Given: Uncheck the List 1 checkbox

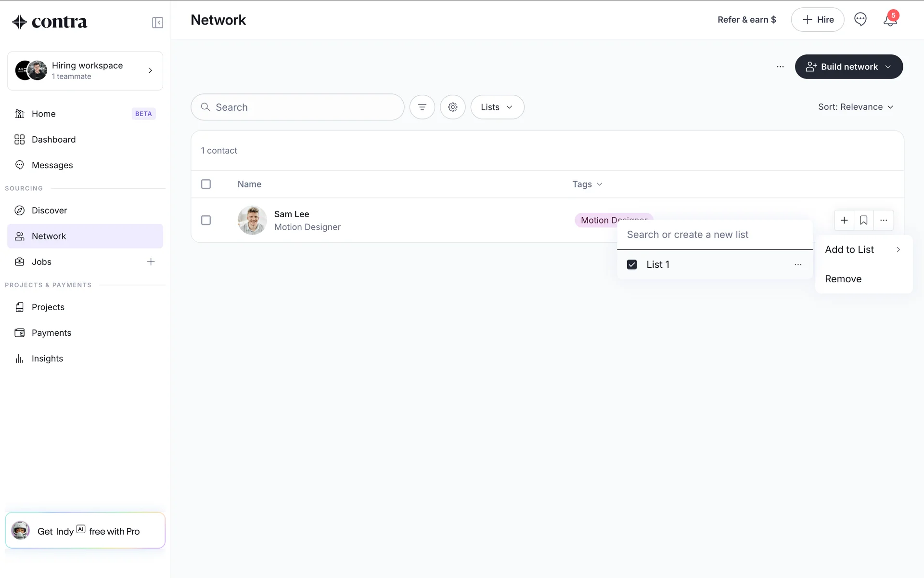Looking at the screenshot, I should coord(632,264).
